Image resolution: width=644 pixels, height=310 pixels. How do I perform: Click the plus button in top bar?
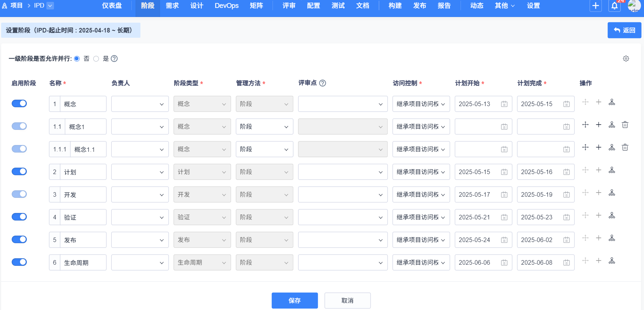click(x=595, y=6)
